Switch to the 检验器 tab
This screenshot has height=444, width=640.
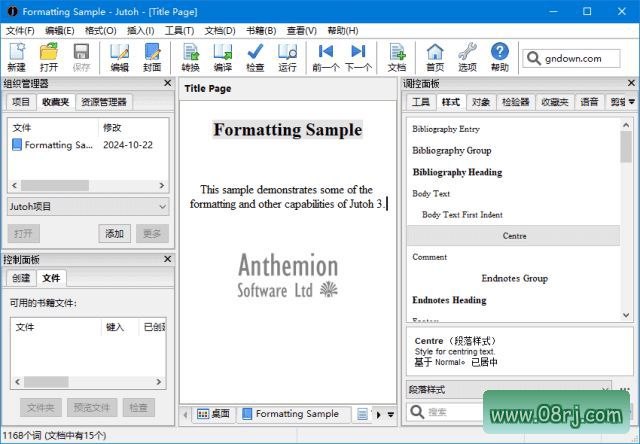click(516, 102)
